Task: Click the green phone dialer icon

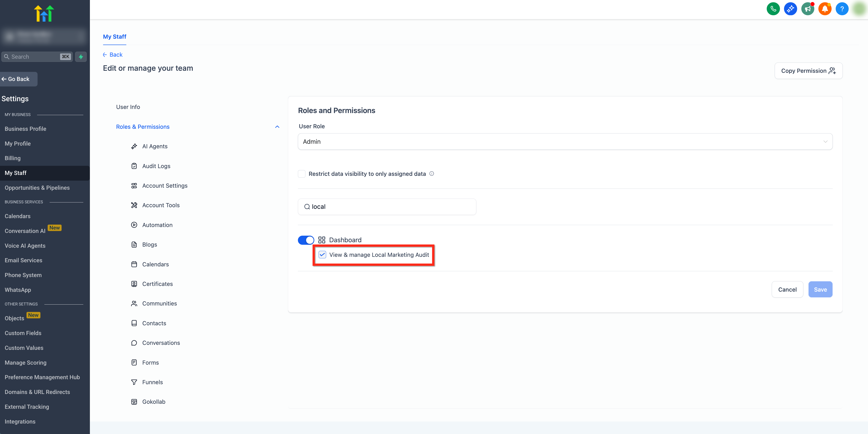Action: click(773, 9)
